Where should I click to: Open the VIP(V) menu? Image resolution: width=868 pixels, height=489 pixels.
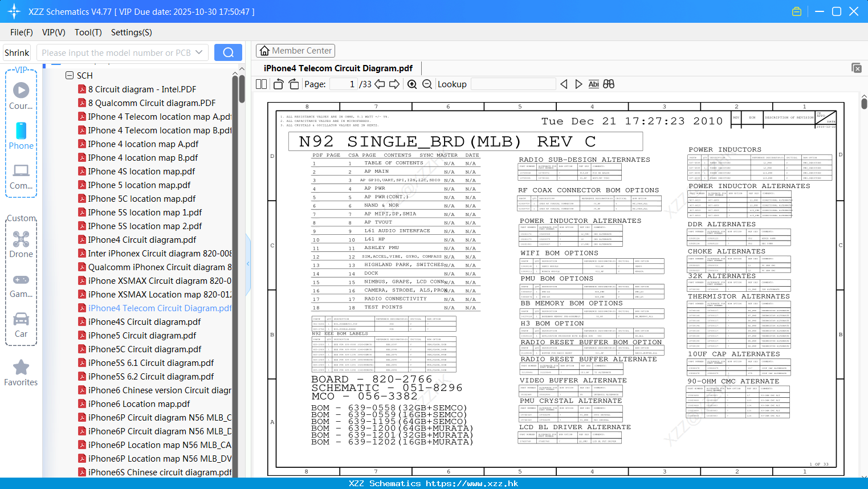(x=54, y=32)
